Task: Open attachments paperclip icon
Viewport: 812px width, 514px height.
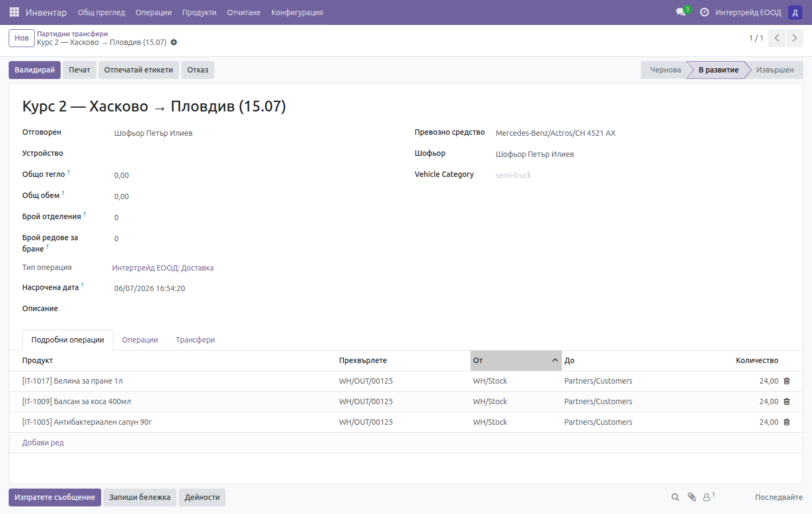Action: pos(691,497)
